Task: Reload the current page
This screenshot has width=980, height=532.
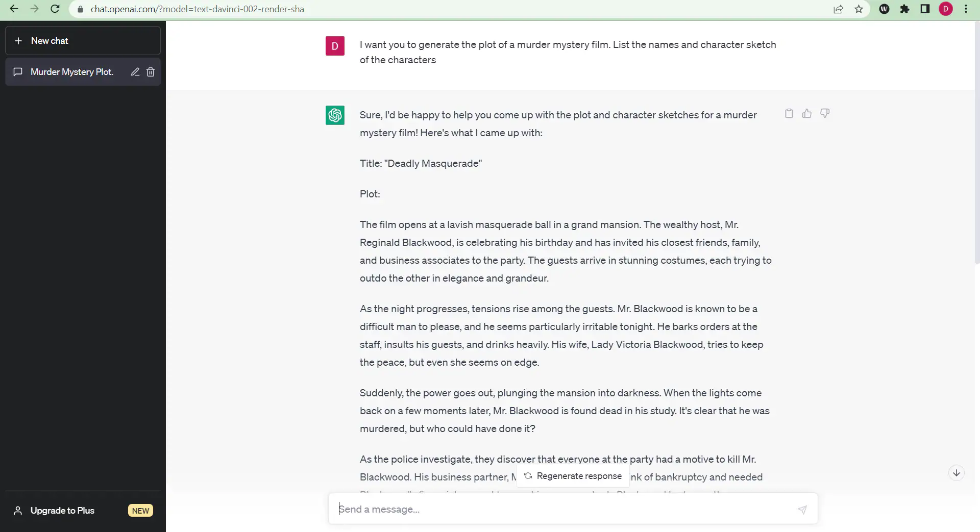Action: pos(55,9)
